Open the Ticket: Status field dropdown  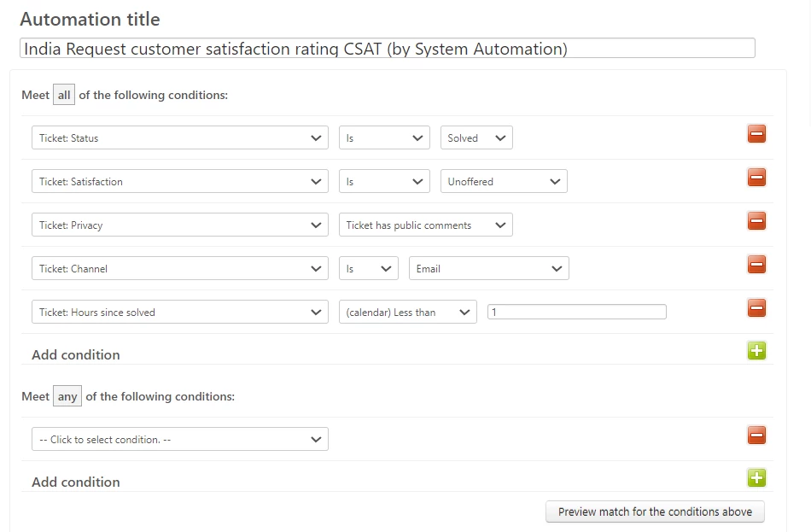(179, 138)
